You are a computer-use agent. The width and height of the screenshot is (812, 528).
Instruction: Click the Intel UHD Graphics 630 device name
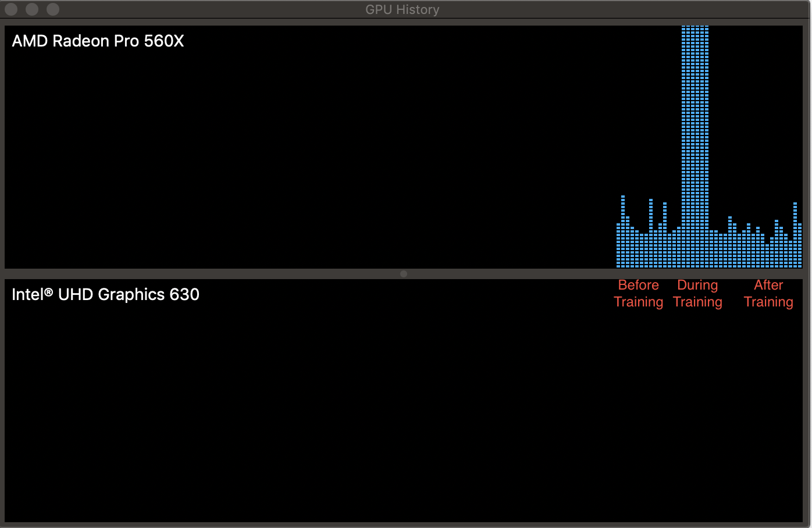[x=105, y=294]
